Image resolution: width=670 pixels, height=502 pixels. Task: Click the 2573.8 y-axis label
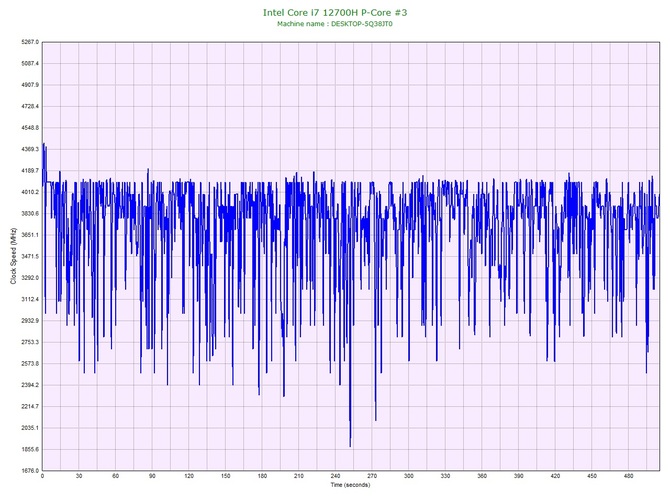30,364
